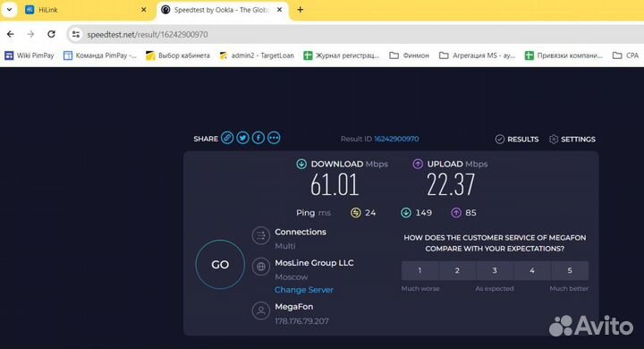
Task: Copy result link via share link icon
Action: pos(227,138)
